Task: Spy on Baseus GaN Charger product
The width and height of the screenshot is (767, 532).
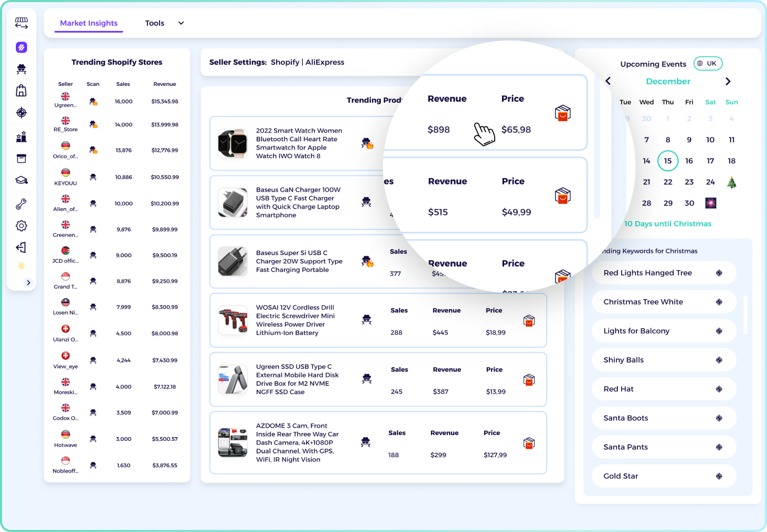Action: (x=367, y=201)
